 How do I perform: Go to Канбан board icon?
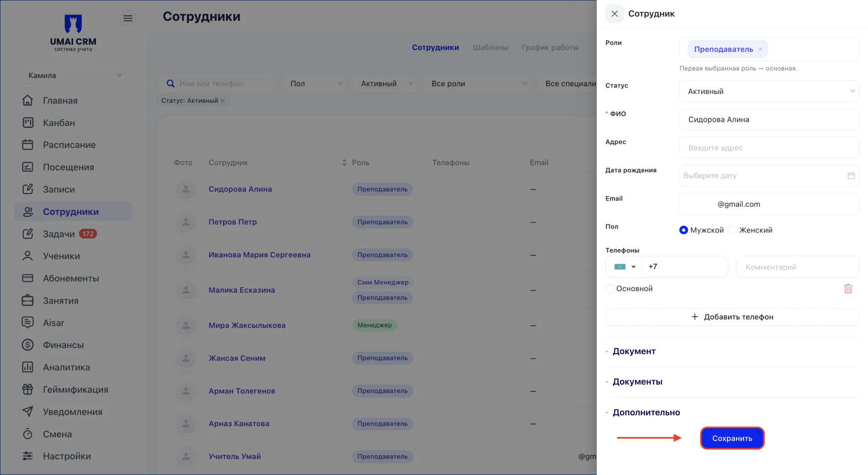(x=28, y=123)
